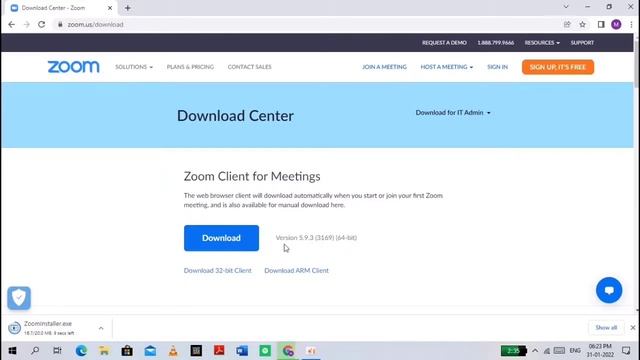640x360 pixels.
Task: Click the Chrome taskbar icon
Action: click(288, 351)
